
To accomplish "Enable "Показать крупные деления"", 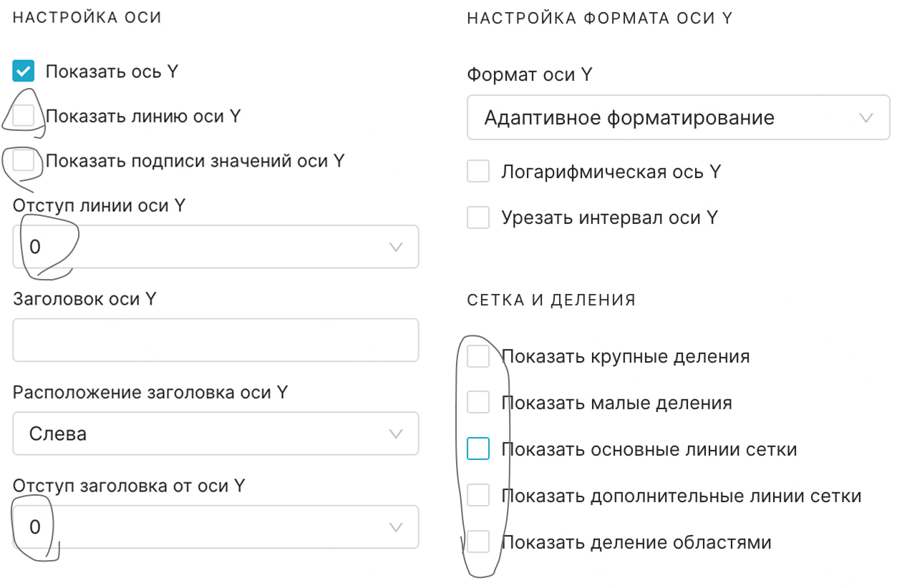I will (478, 356).
